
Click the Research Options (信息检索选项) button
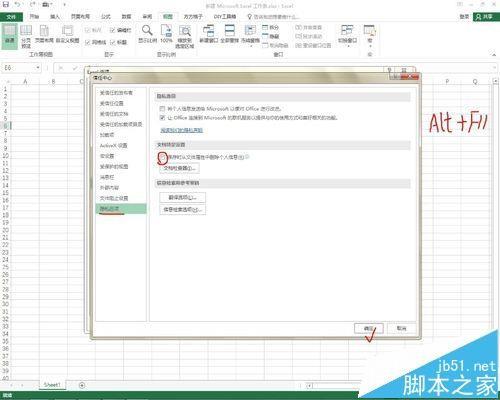182,210
